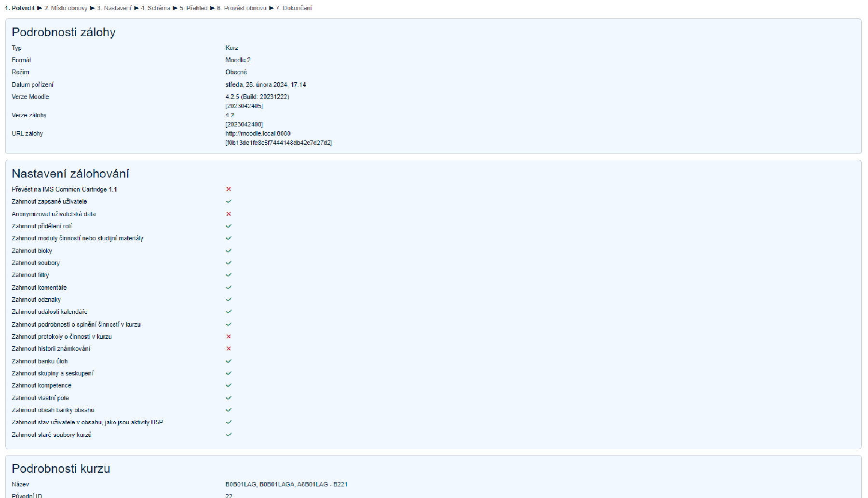Click the backup URL http://moodle.local:8080
The width and height of the screenshot is (868, 498).
click(x=258, y=134)
